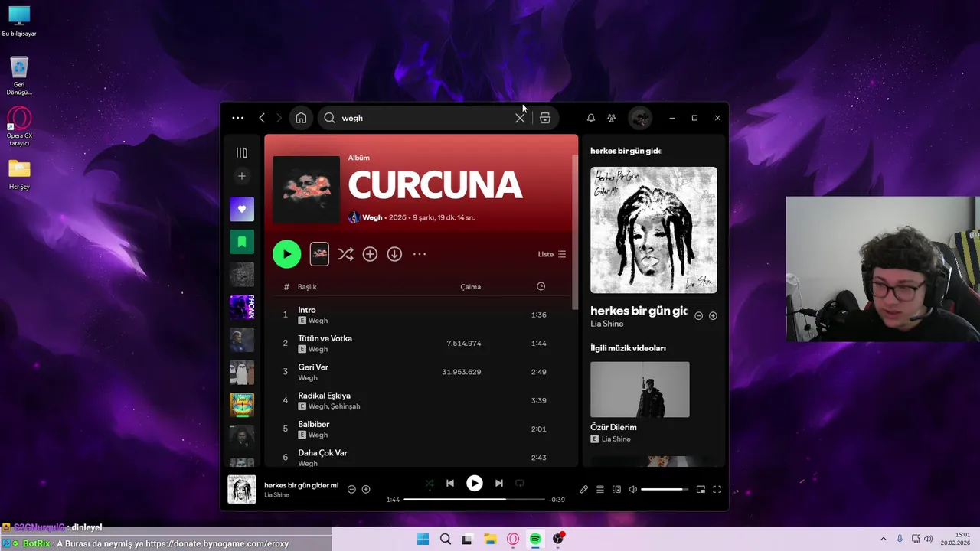Image resolution: width=980 pixels, height=551 pixels.
Task: Select the track Geri Ver
Action: pos(313,367)
